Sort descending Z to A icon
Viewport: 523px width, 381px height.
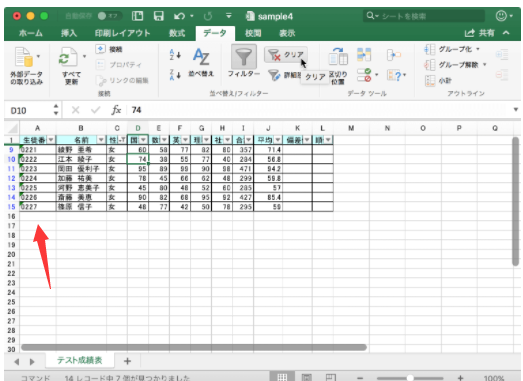pos(175,75)
